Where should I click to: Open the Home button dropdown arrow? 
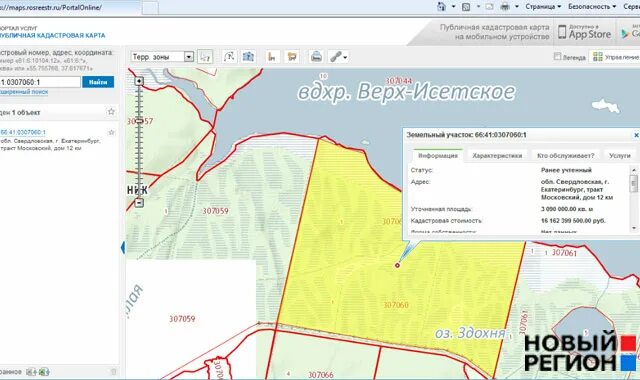click(x=453, y=7)
